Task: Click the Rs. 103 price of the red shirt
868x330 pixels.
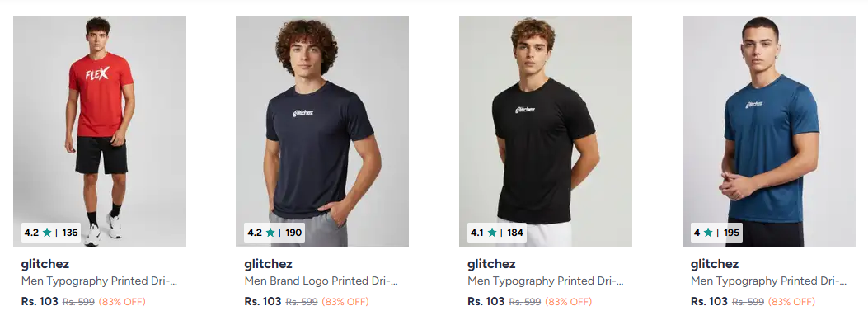Action: [x=40, y=302]
